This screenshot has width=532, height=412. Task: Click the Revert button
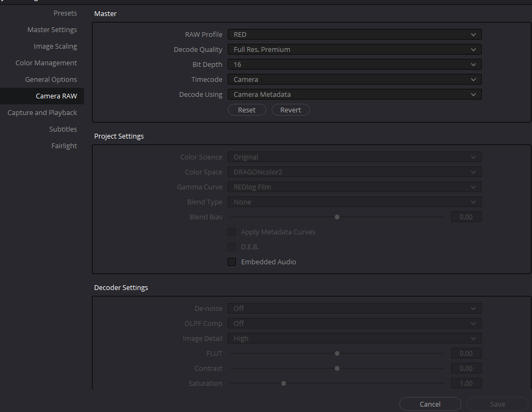pyautogui.click(x=290, y=110)
